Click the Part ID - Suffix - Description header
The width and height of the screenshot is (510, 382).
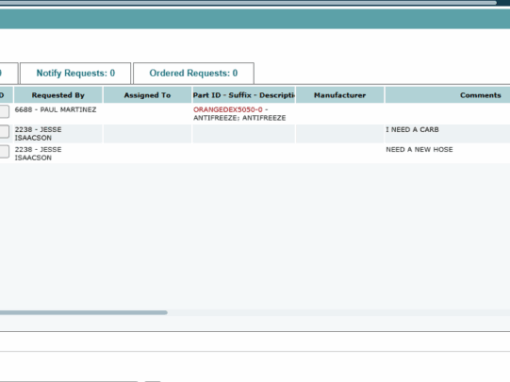click(x=244, y=95)
